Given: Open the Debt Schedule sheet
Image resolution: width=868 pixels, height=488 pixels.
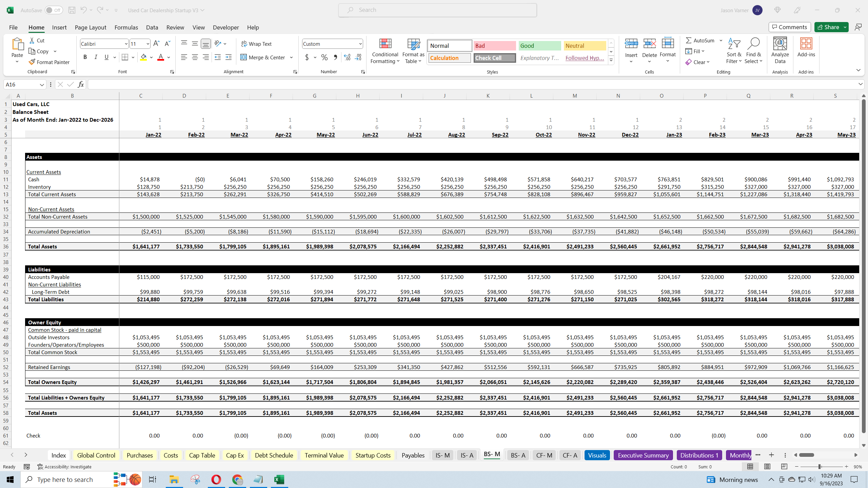Looking at the screenshot, I should coord(273,455).
